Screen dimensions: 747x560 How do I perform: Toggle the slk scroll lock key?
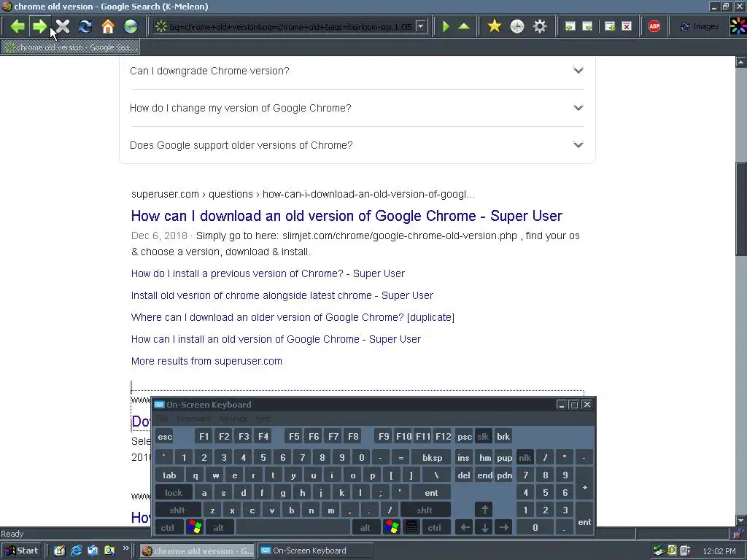483,437
